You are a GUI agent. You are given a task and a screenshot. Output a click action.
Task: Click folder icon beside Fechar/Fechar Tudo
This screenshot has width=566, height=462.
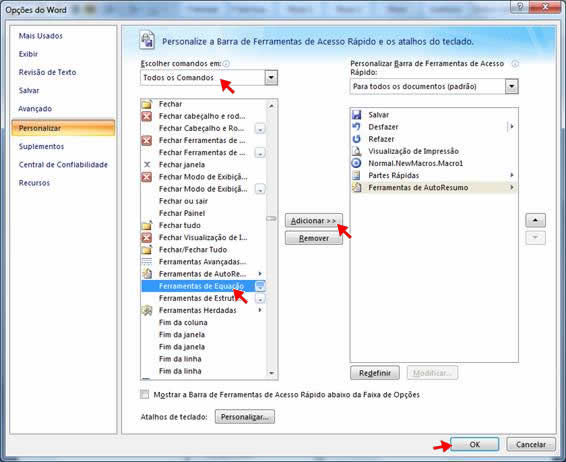[147, 249]
